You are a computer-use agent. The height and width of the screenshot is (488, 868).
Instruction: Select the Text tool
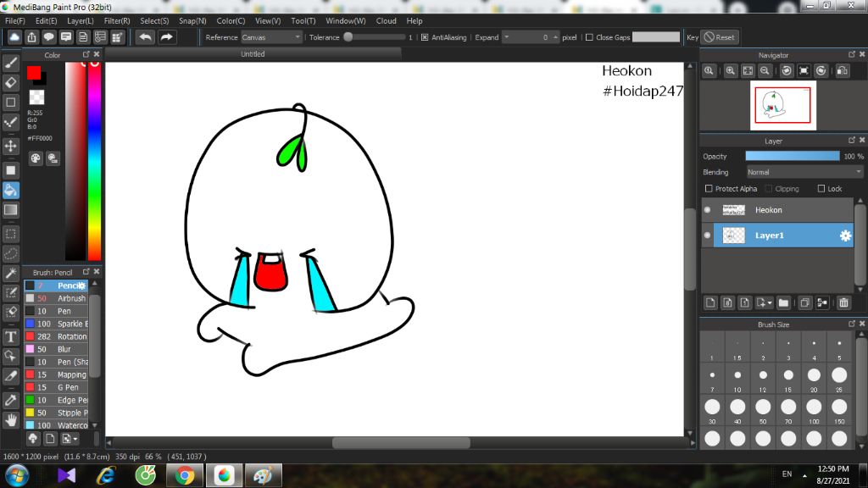pyautogui.click(x=10, y=336)
